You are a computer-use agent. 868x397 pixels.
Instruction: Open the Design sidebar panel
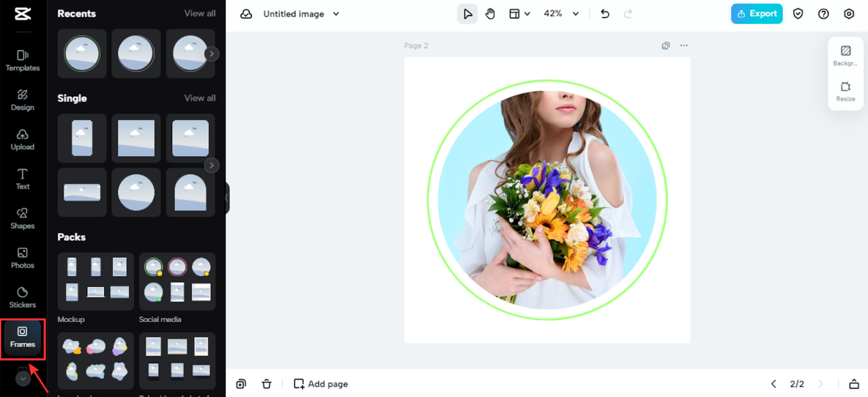pos(22,99)
